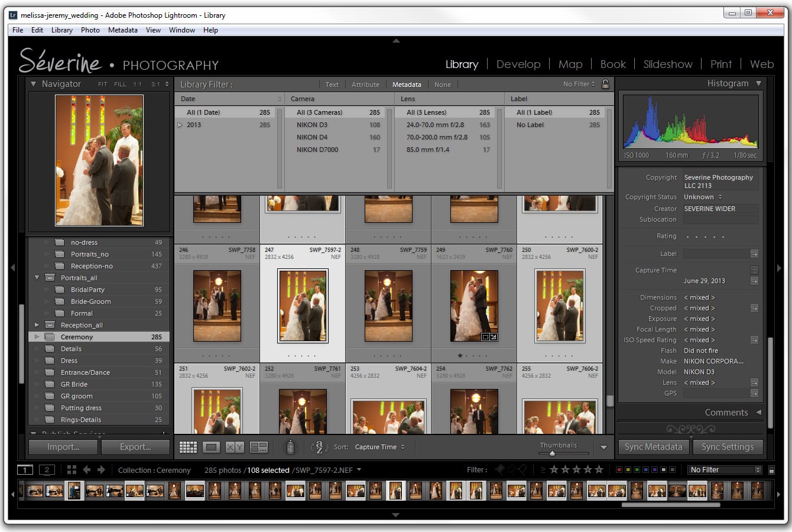Switch to the Develop module
Image resolution: width=792 pixels, height=532 pixels.
518,64
